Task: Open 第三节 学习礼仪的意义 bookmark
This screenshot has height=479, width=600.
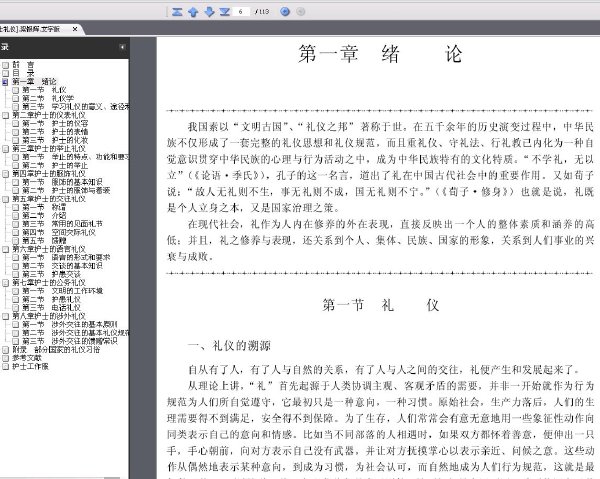Action: [x=75, y=107]
